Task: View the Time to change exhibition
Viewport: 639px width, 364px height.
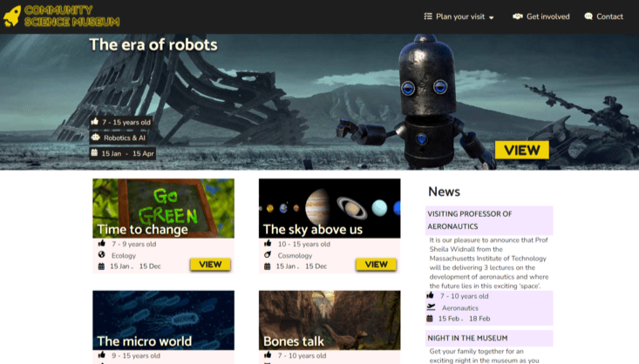Action: click(x=210, y=264)
